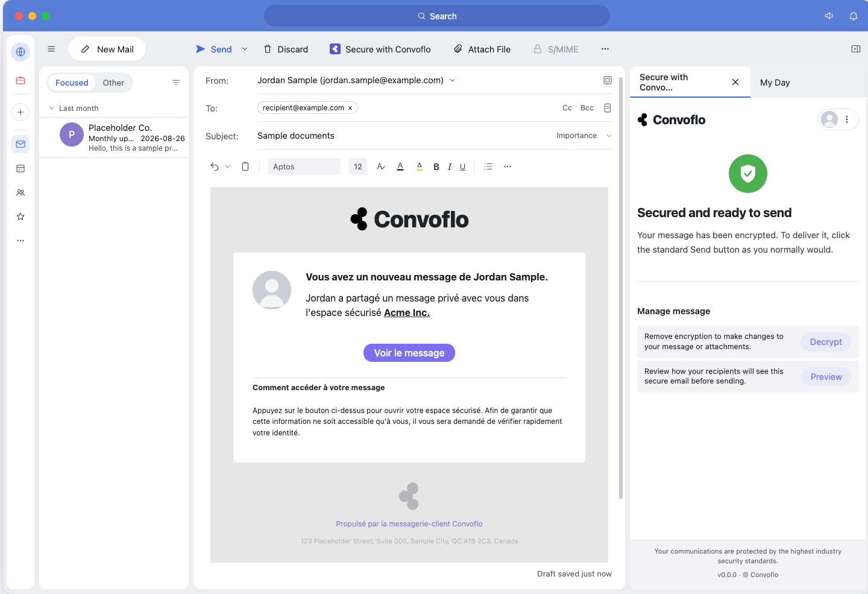This screenshot has height=594, width=868.
Task: Click the Preview button
Action: click(x=826, y=377)
